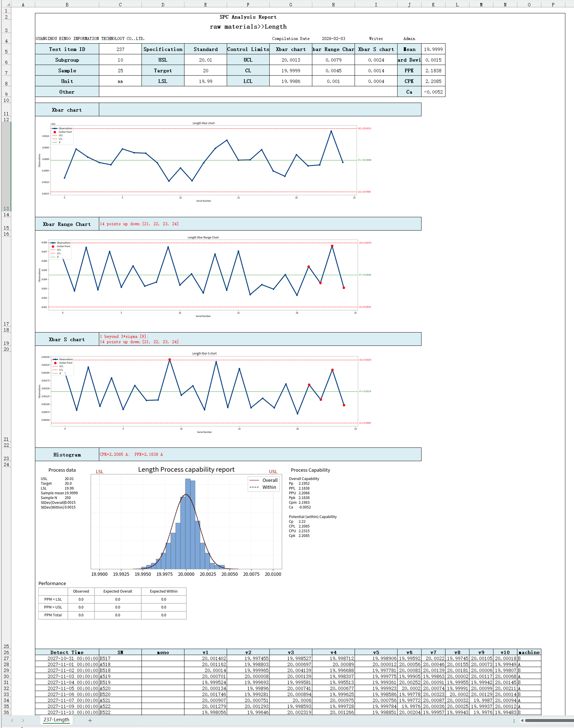Click the SN cell containing B517
The image size is (574, 728).
point(120,658)
